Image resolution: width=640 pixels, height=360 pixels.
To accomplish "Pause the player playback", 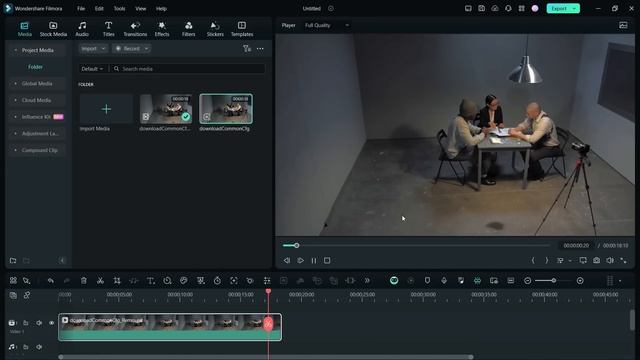I will point(314,260).
